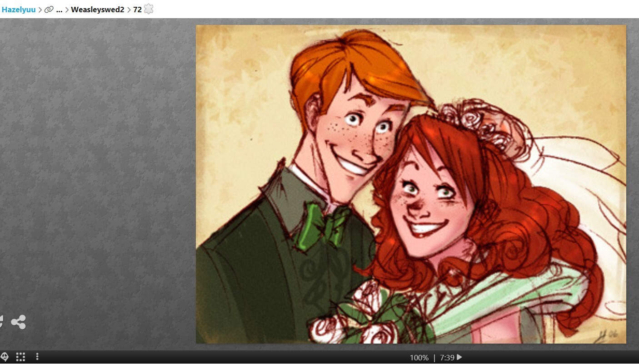The image size is (639, 364).
Task: Open the thumbnail grid view icon
Action: point(20,357)
